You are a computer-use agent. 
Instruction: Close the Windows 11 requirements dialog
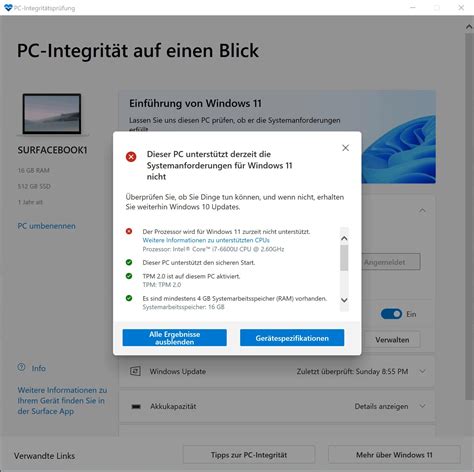point(345,148)
